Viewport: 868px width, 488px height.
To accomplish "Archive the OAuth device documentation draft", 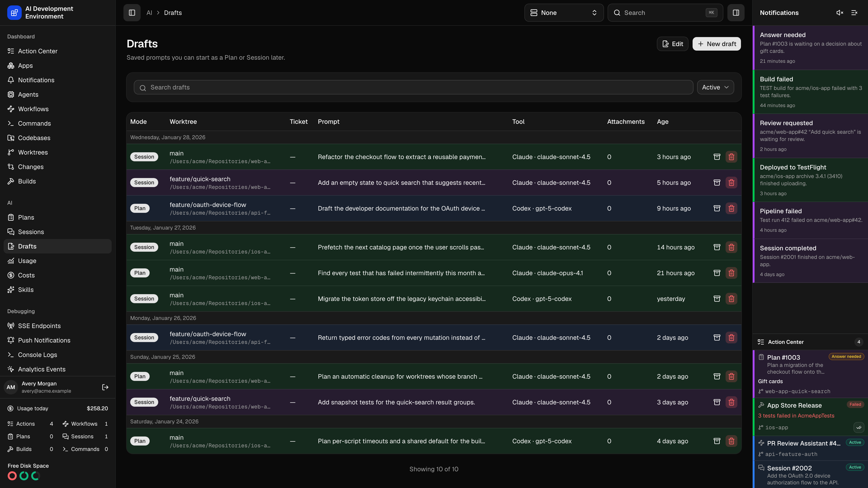I will click(x=717, y=209).
